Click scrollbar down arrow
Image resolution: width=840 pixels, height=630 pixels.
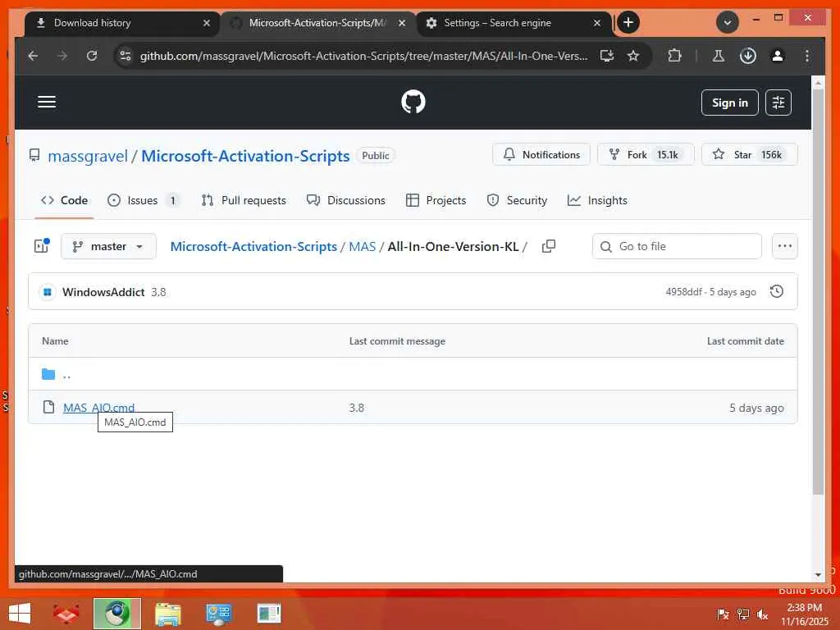point(818,574)
